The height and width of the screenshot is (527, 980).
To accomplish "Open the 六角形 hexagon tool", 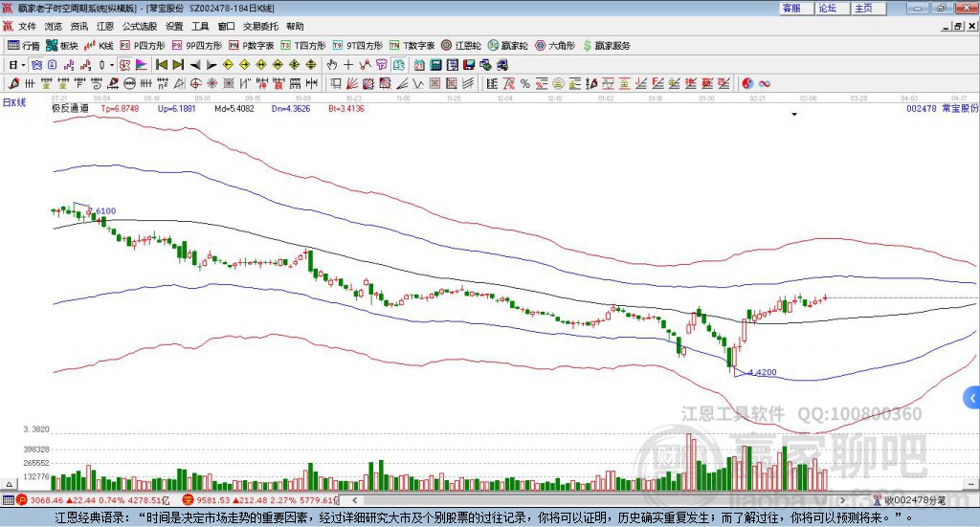I will (555, 46).
